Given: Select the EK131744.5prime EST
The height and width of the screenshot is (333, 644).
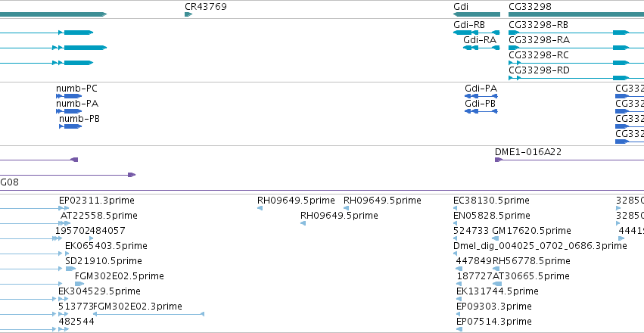Looking at the screenshot, I should pos(497,291).
